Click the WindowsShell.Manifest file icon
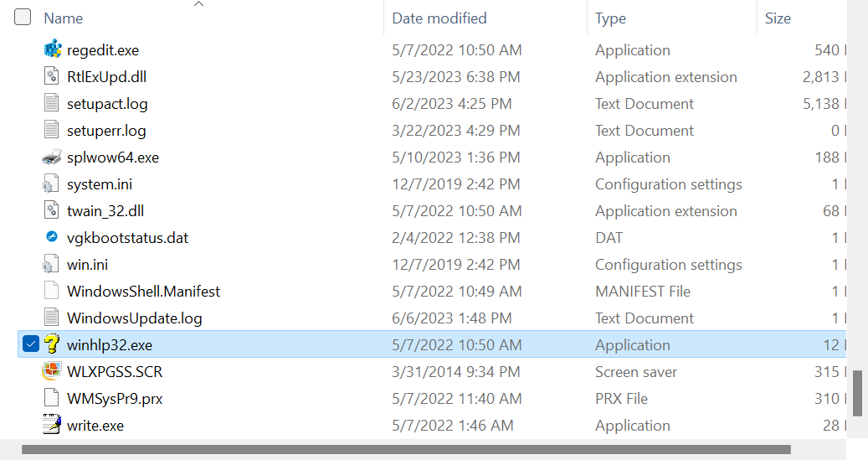Screen dimensions: 868x460 point(52,291)
